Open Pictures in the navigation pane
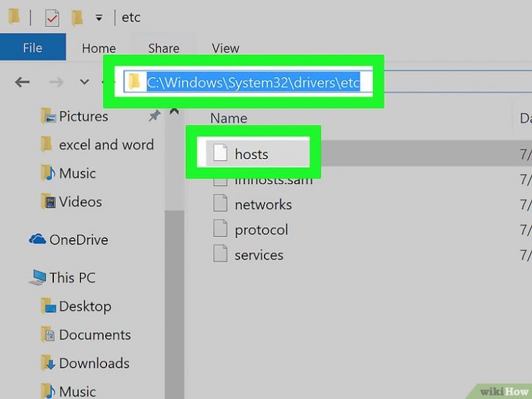Viewport: 532px width, 399px height. click(x=83, y=116)
